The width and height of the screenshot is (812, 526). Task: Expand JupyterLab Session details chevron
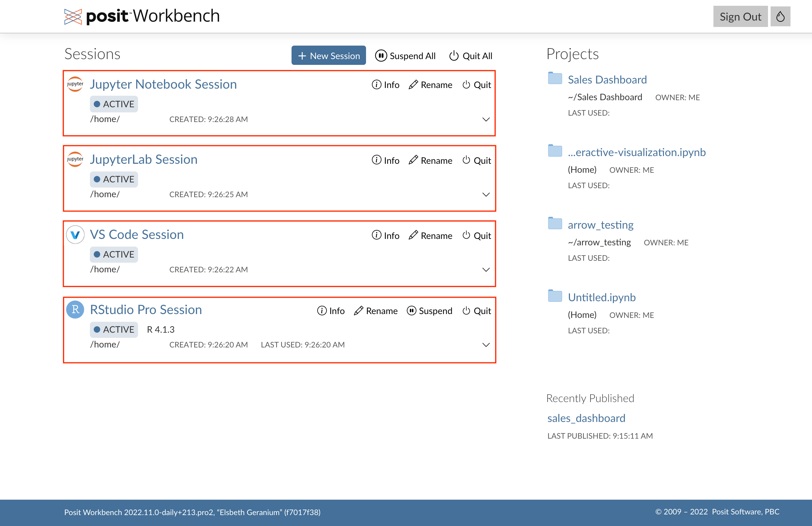486,195
